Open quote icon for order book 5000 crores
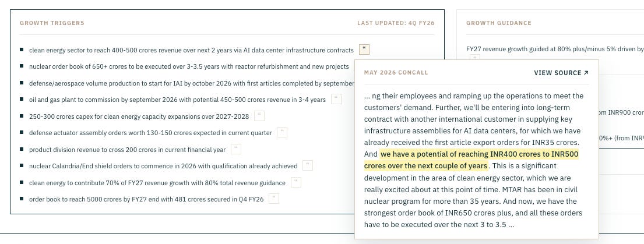Image resolution: width=644 pixels, height=244 pixels. pyautogui.click(x=273, y=199)
